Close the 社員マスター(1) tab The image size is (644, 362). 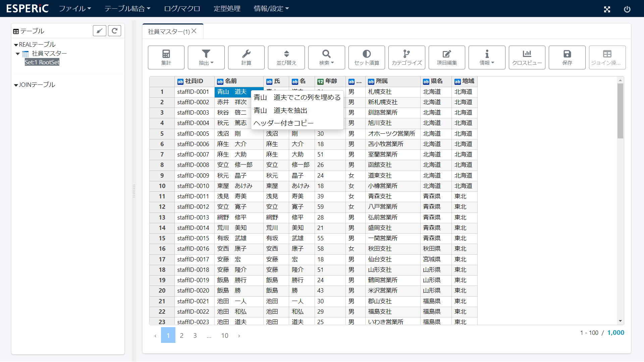[x=194, y=31]
